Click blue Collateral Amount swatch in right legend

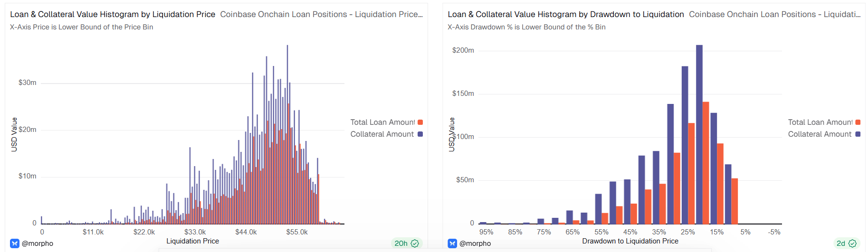click(858, 134)
